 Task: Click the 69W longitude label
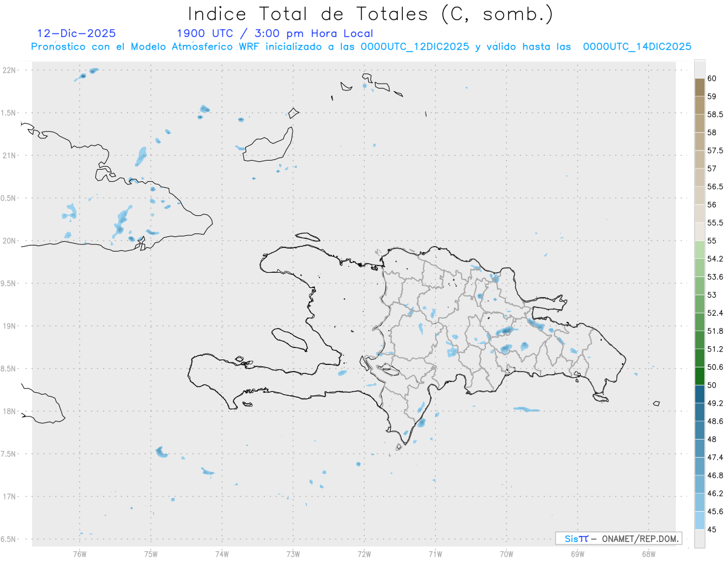578,554
